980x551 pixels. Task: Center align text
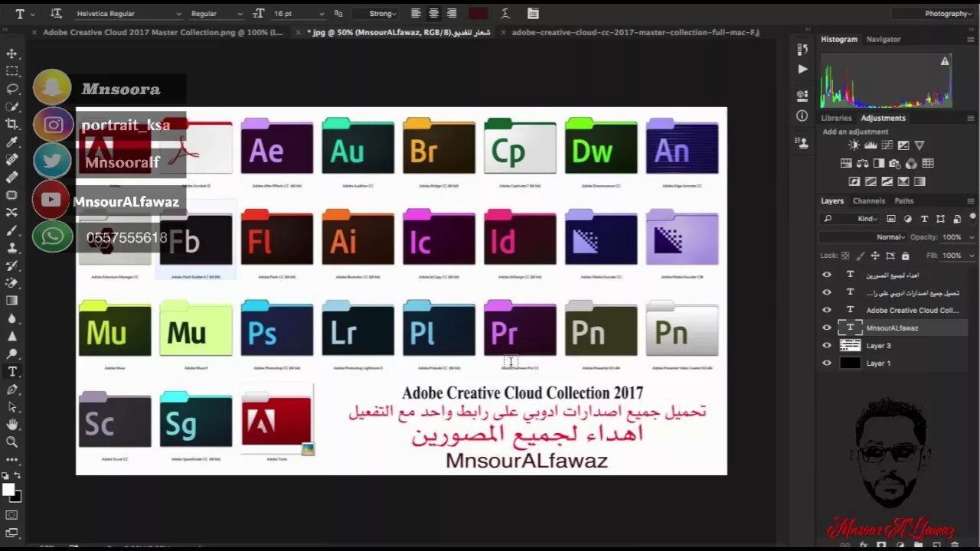tap(434, 14)
